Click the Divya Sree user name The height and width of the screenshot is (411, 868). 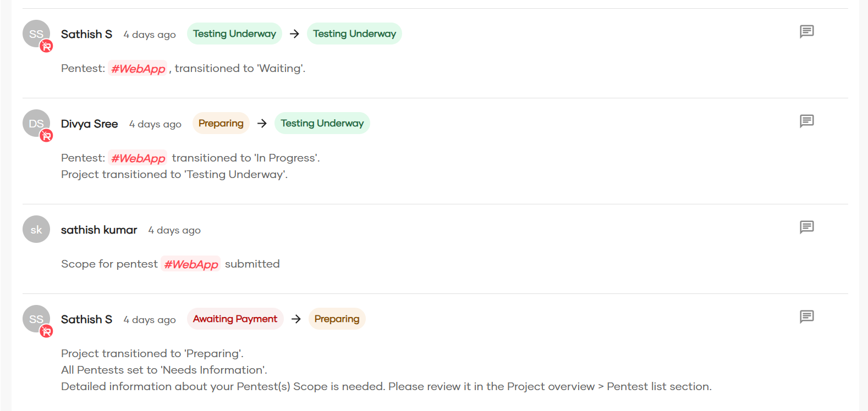[89, 124]
